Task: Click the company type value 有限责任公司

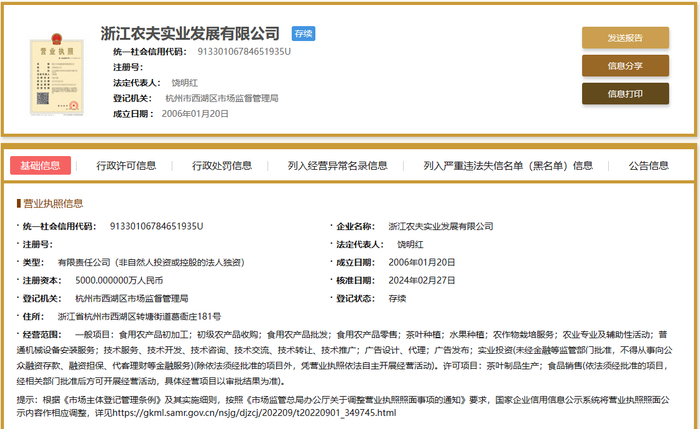Action: [x=151, y=262]
